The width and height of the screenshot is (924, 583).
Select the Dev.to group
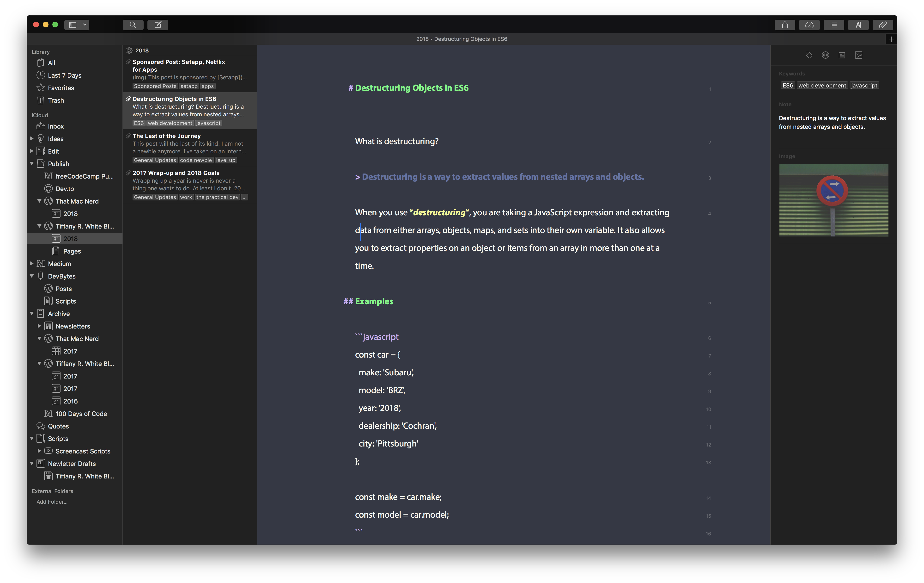coord(74,189)
